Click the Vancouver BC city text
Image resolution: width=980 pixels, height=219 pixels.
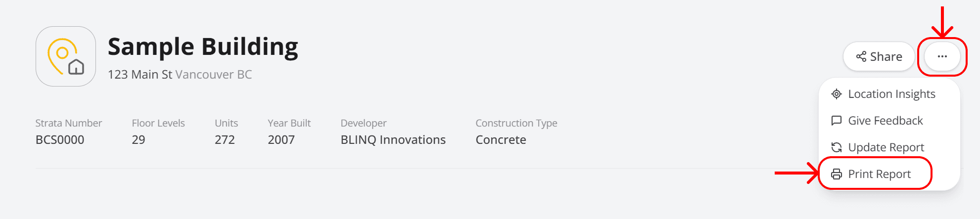click(x=214, y=75)
